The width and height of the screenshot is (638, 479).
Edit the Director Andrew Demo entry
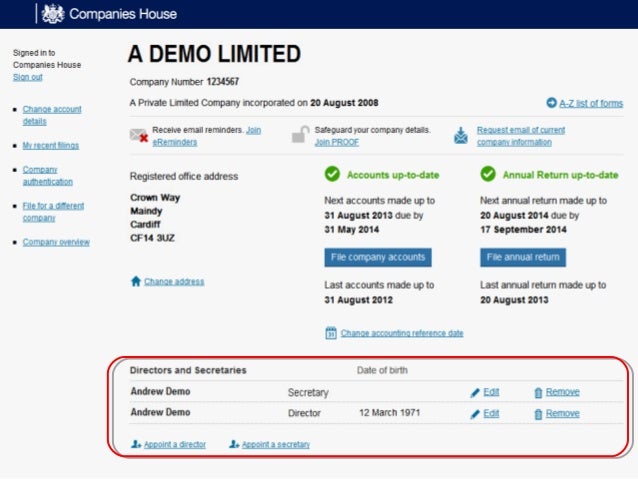[x=491, y=413]
